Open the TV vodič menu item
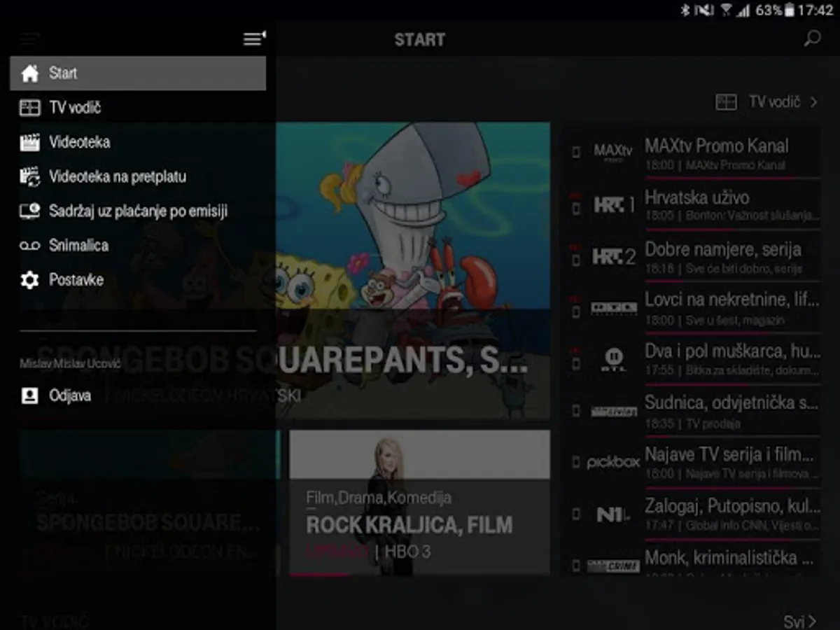840x630 pixels. point(138,108)
